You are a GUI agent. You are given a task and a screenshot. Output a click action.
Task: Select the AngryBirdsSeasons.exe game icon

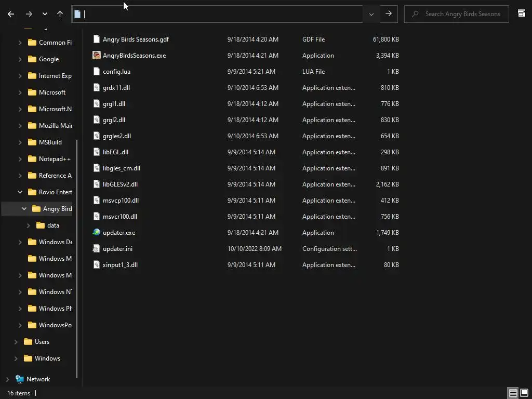(97, 55)
